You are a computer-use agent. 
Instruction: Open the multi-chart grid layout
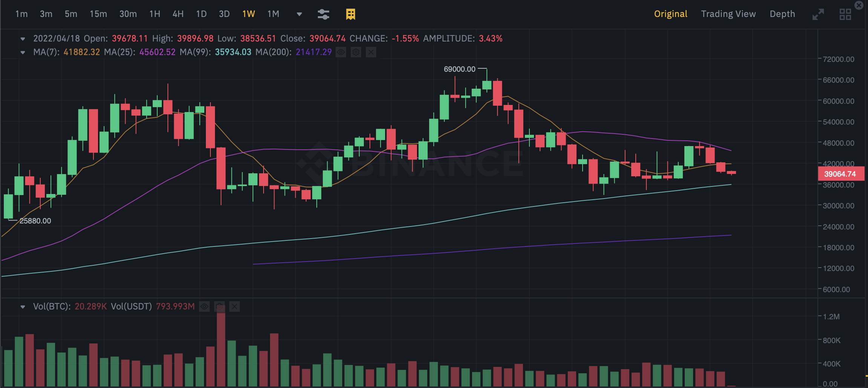tap(845, 14)
